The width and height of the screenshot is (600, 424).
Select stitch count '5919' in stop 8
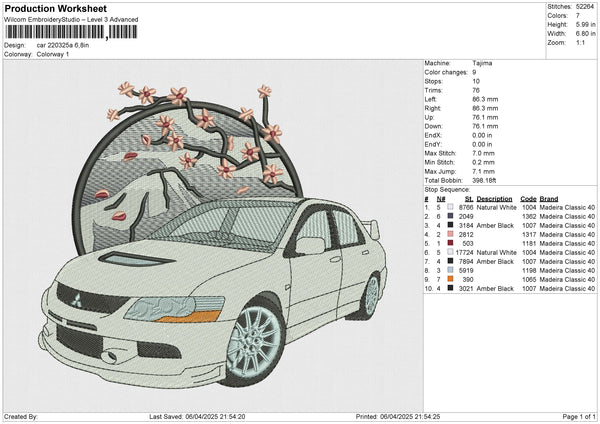[466, 271]
